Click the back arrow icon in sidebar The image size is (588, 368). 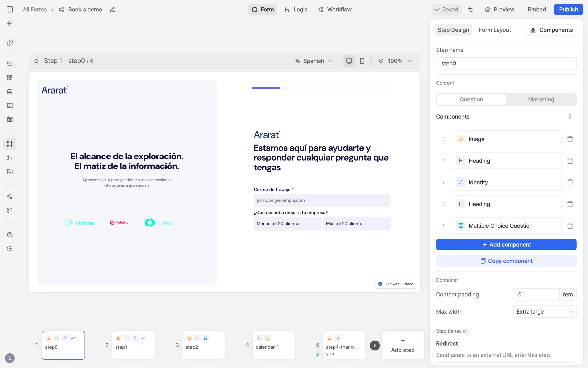[x=10, y=23]
